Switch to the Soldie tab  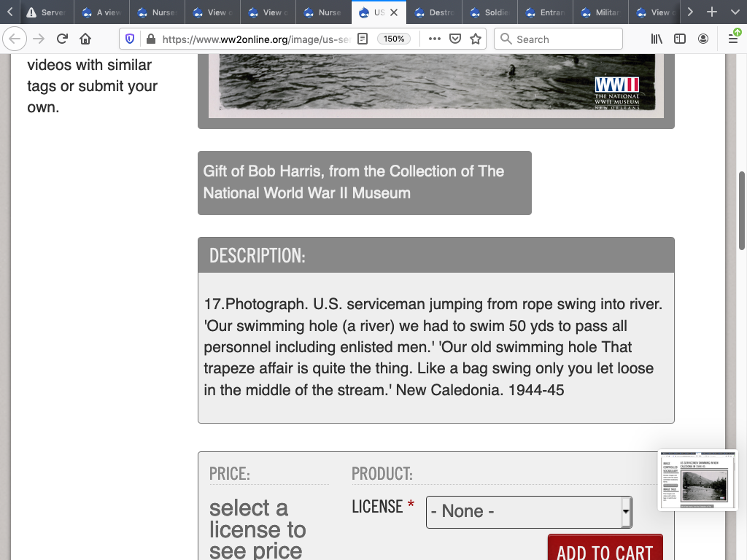(490, 12)
